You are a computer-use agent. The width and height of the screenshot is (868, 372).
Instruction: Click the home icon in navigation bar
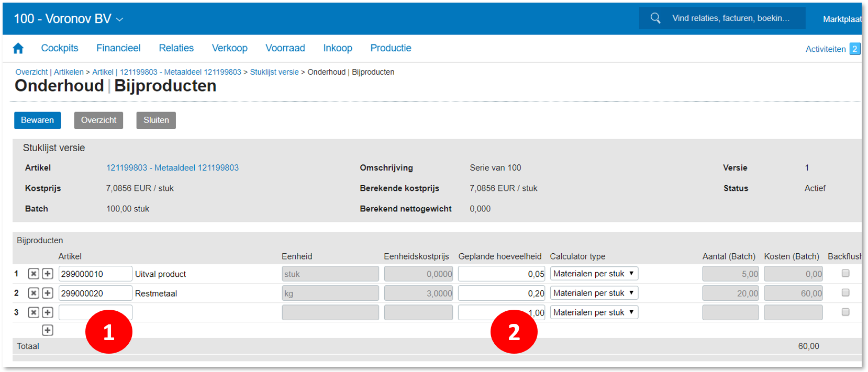pos(18,49)
